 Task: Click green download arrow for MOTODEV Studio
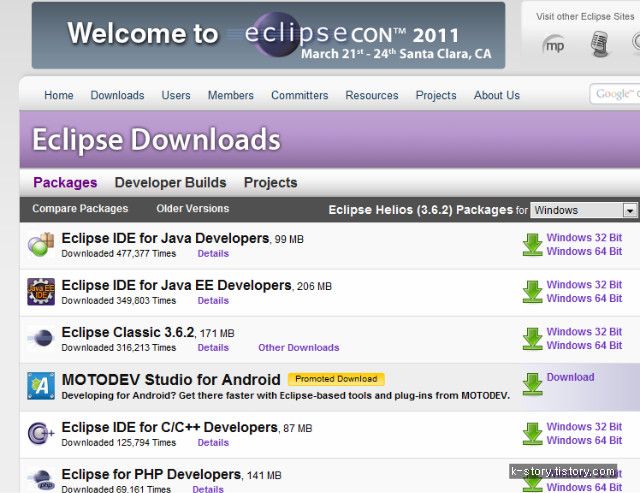pos(532,384)
